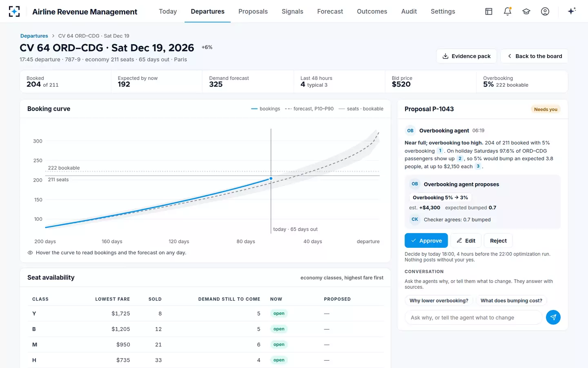The image size is (588, 368).
Task: Click the OB avatar beside Overbooking agent 06:19
Action: tap(410, 131)
